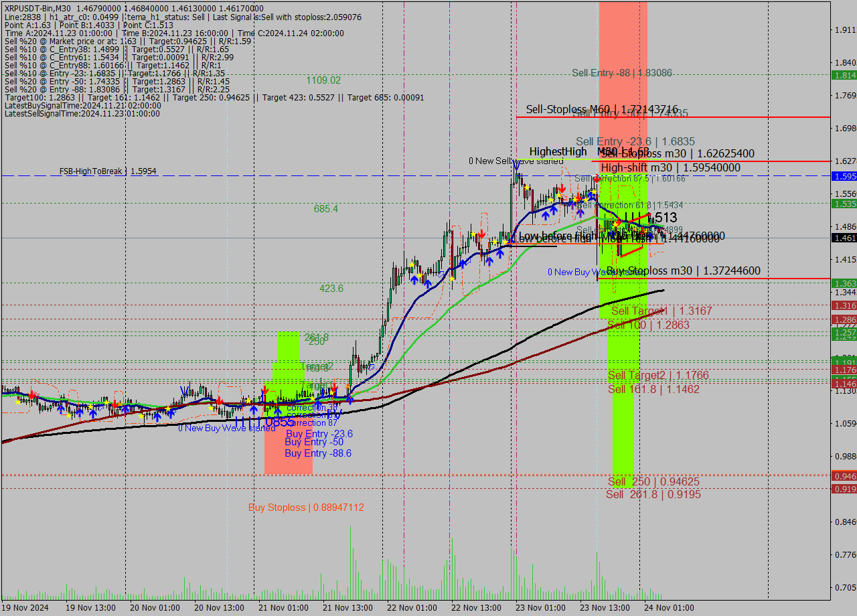The width and height of the screenshot is (857, 616).
Task: Click the '19 Nov 2024' time axis label
Action: tap(25, 608)
